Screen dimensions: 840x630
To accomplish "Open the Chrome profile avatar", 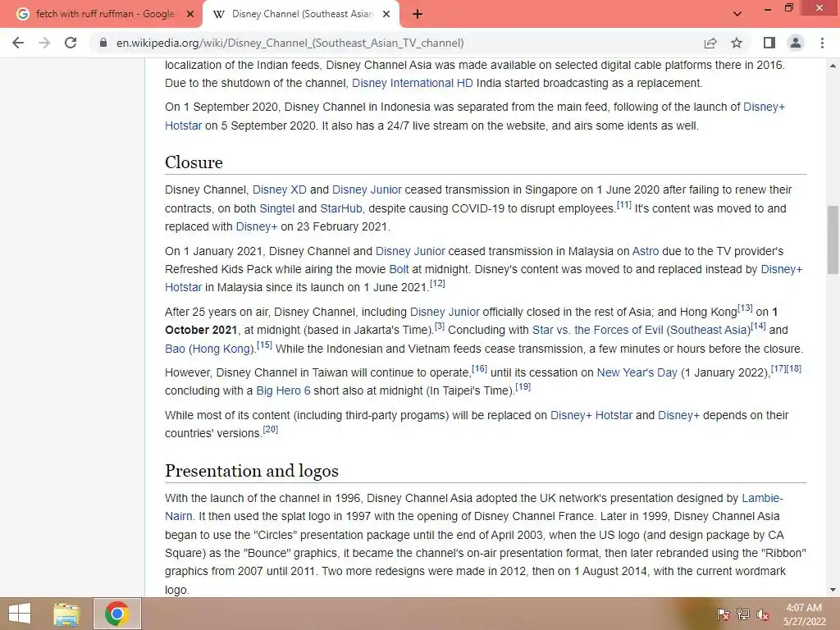I will (796, 43).
